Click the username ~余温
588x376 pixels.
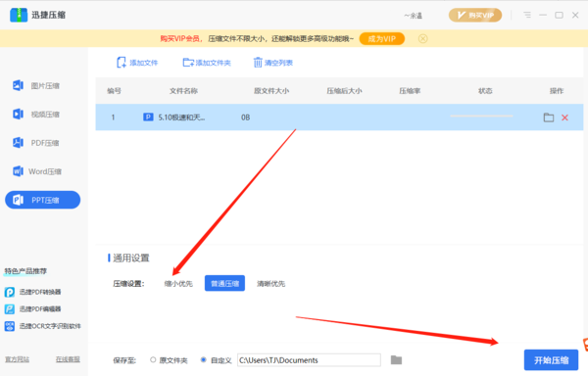point(413,16)
